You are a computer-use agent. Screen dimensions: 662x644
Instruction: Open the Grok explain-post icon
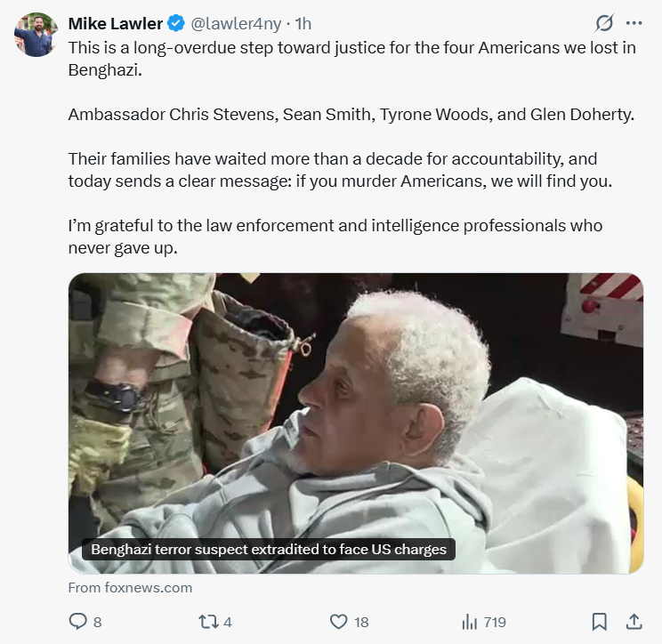(604, 23)
